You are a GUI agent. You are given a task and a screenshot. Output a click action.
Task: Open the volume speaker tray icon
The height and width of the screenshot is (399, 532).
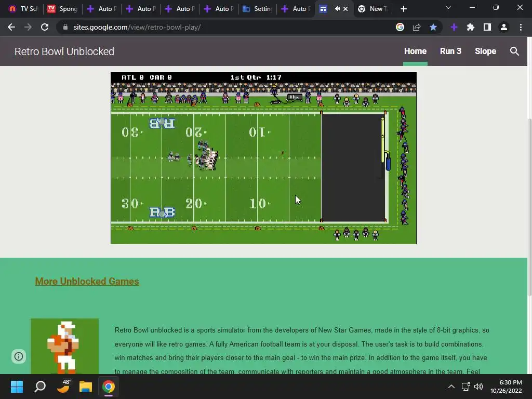478,387
